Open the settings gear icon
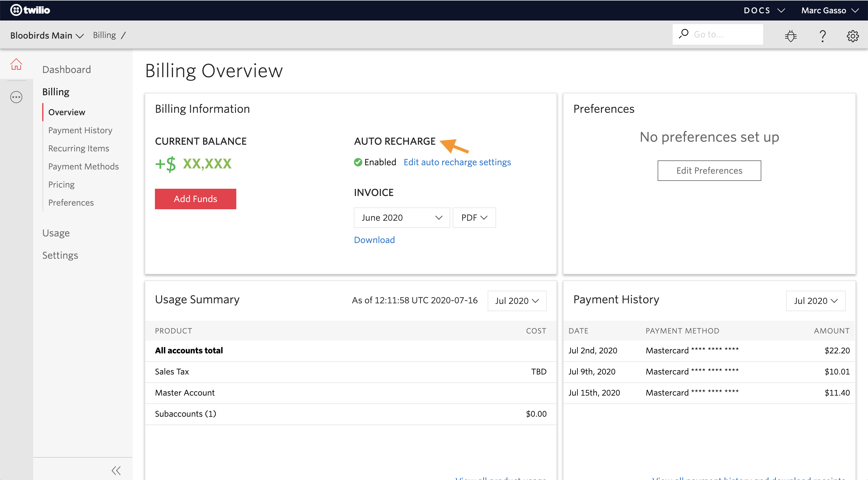 click(x=853, y=36)
